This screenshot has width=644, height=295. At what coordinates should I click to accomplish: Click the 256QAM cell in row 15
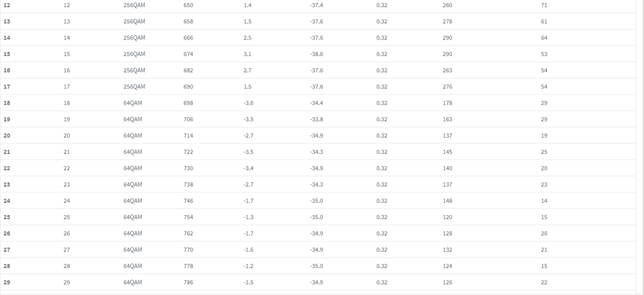(x=134, y=54)
